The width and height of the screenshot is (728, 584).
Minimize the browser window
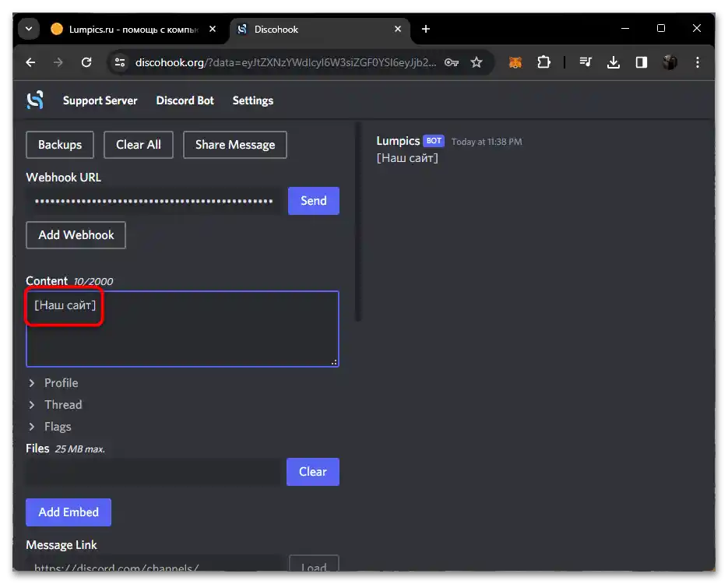[625, 29]
